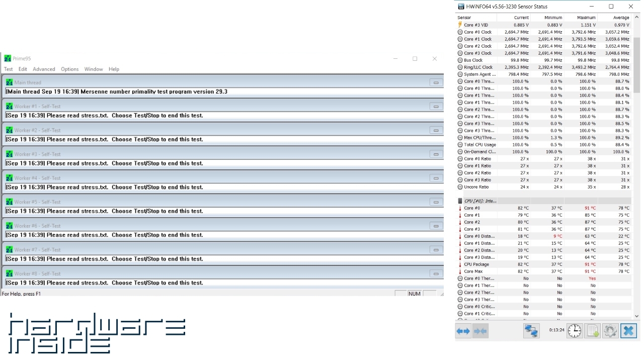Screen dimensions: 644x362
Task: Open the Window menu in Prime95
Action: [x=94, y=69]
